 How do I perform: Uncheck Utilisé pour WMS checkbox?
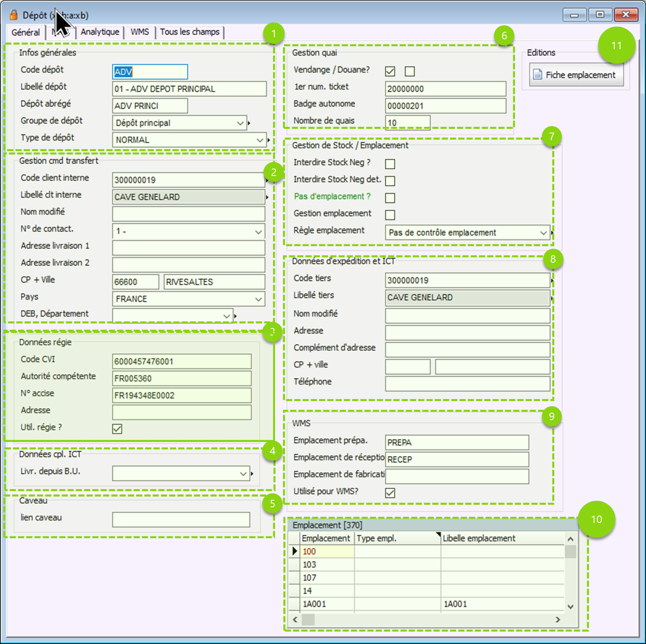tap(390, 493)
